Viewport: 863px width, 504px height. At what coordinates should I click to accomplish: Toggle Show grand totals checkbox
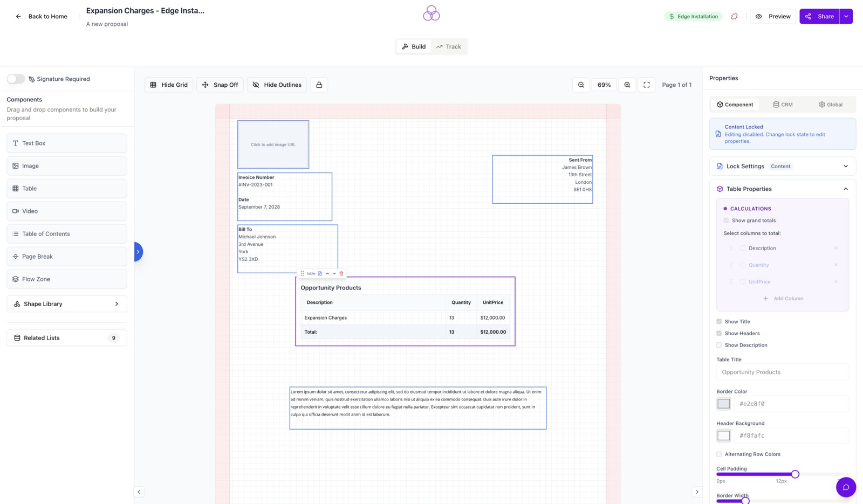coord(726,220)
